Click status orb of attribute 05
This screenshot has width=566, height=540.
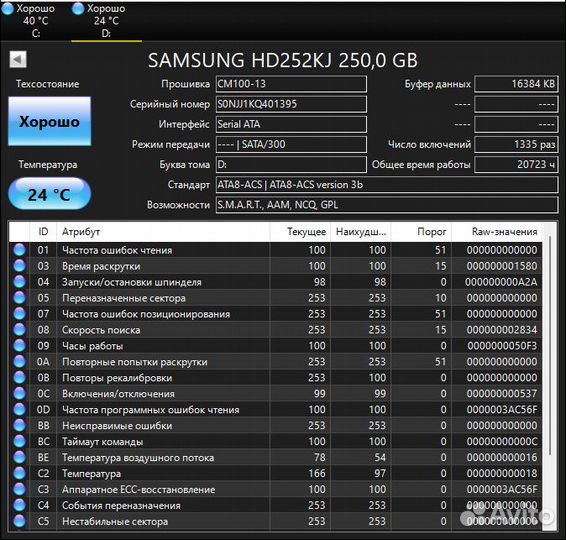[x=19, y=298]
